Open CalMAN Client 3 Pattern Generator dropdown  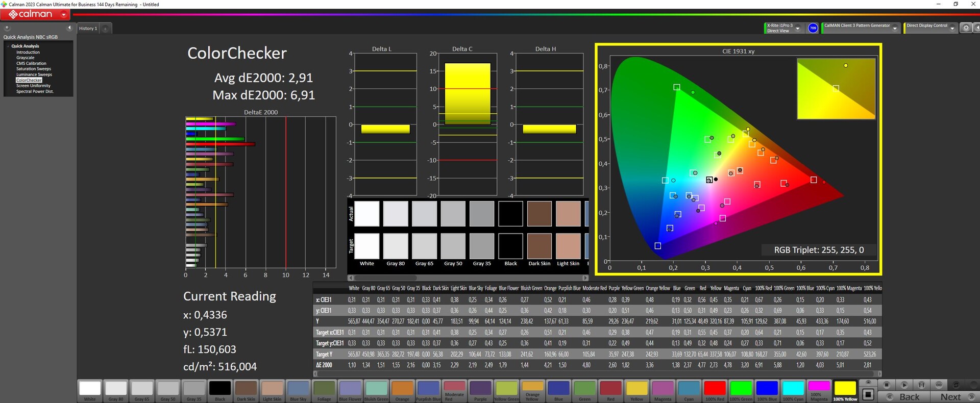pyautogui.click(x=895, y=28)
